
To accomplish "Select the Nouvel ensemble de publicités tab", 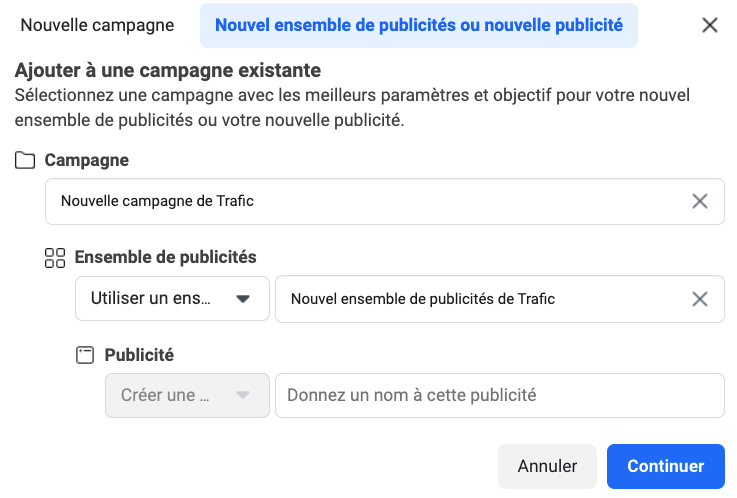I will coord(419,25).
